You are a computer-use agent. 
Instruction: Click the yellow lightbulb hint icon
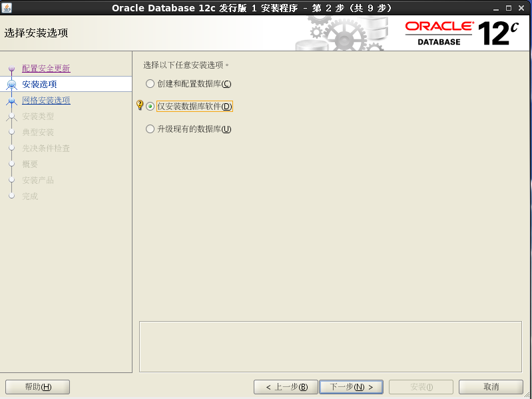coord(140,105)
